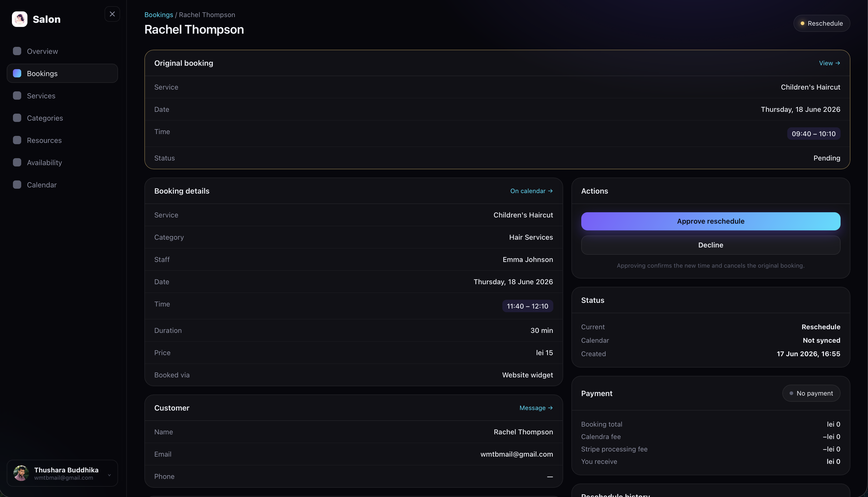The width and height of the screenshot is (868, 497).
Task: Click the Pending status value
Action: click(827, 158)
